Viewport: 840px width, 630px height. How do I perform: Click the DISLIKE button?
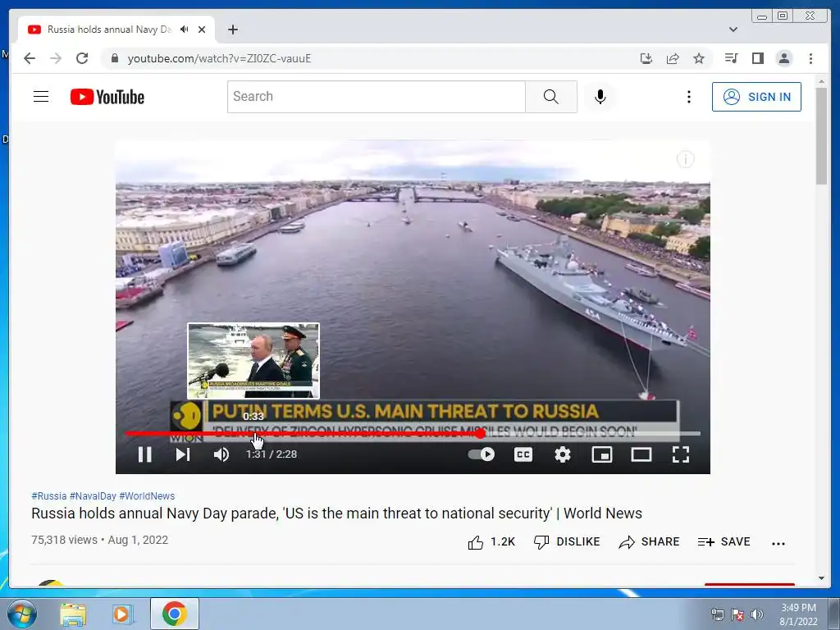click(x=567, y=542)
